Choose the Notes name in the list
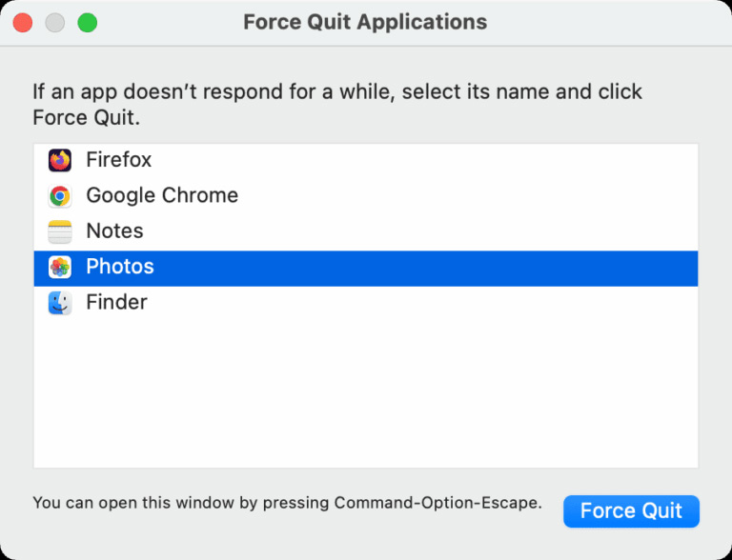Screen dimensions: 732x560 pyautogui.click(x=114, y=231)
